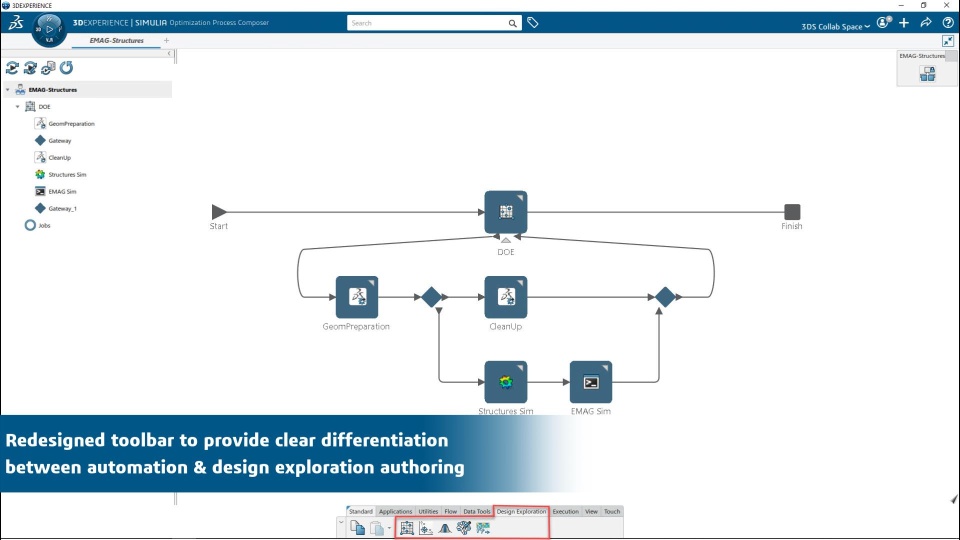Switch to the Applications toolbar tab
Viewport: 960px width, 540px height.
coord(396,511)
